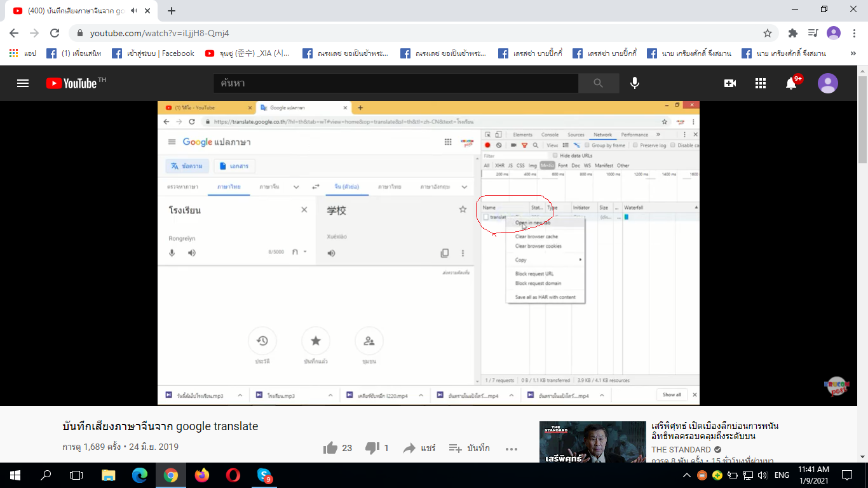
Task: Click the Chrome address bar URL
Action: point(159,33)
